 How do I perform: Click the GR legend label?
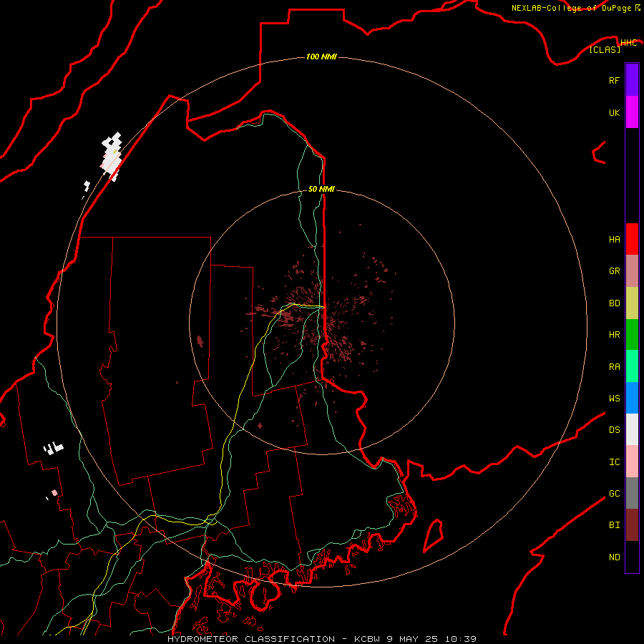(614, 271)
